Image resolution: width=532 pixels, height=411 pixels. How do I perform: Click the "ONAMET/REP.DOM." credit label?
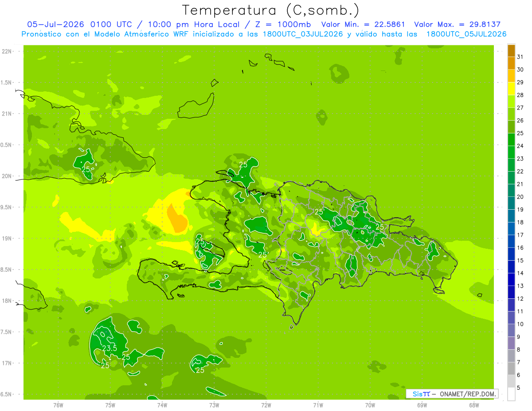[468, 394]
